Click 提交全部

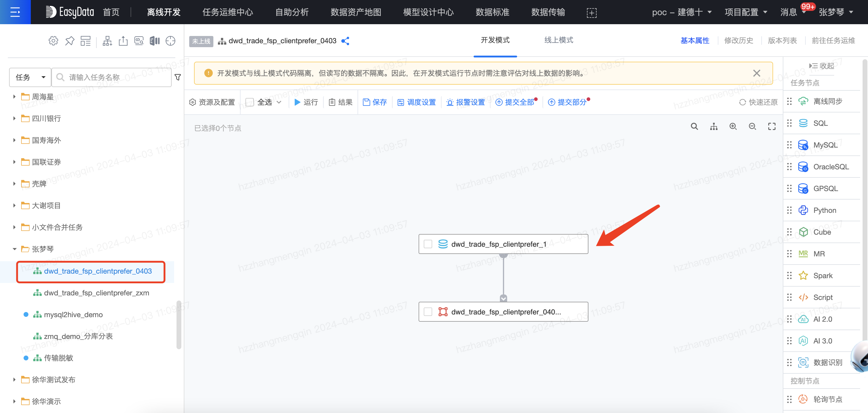(x=515, y=102)
